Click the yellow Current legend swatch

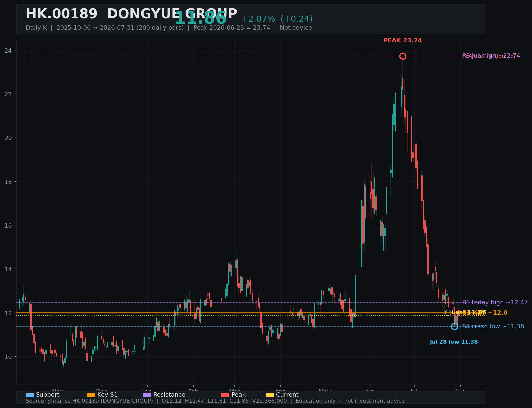[x=270, y=395]
